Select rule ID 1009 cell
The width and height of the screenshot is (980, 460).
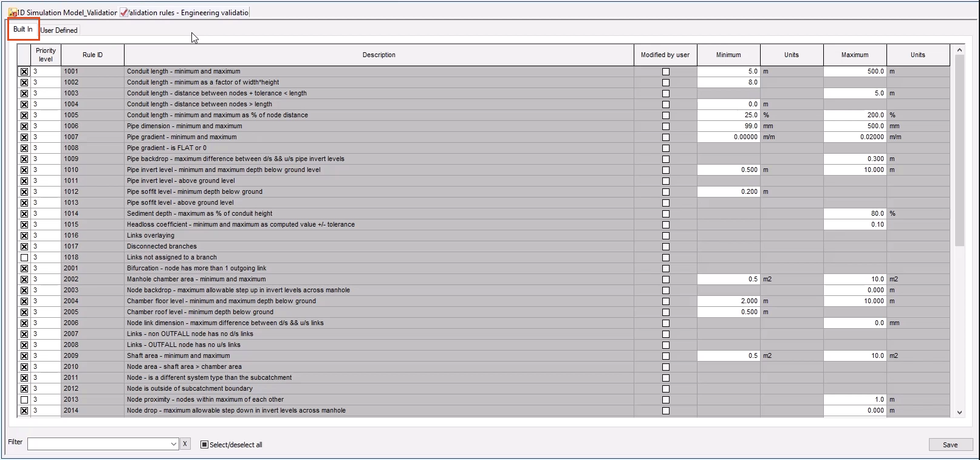pyautogui.click(x=92, y=159)
